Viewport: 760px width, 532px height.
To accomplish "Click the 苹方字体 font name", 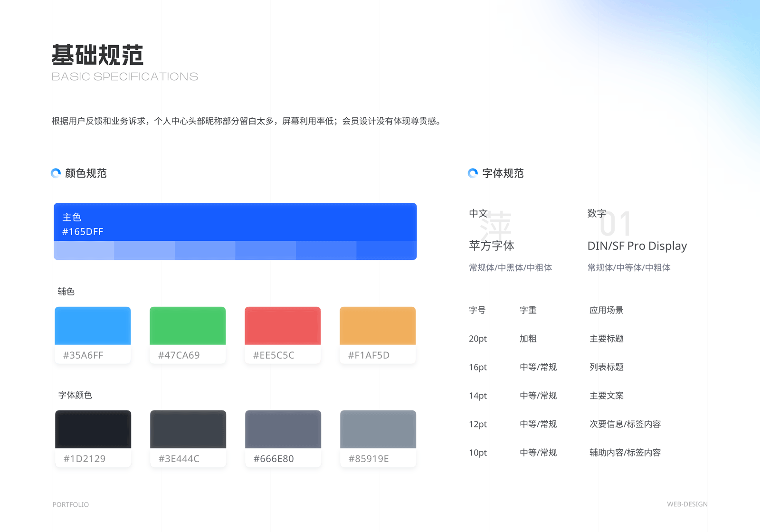I will pos(492,246).
